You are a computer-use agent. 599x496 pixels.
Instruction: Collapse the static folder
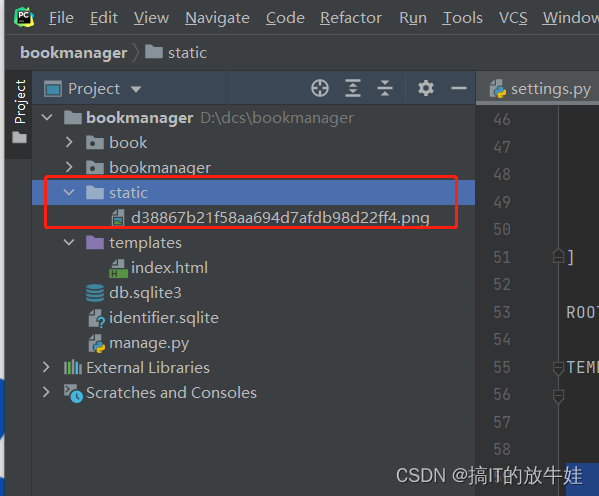[69, 192]
